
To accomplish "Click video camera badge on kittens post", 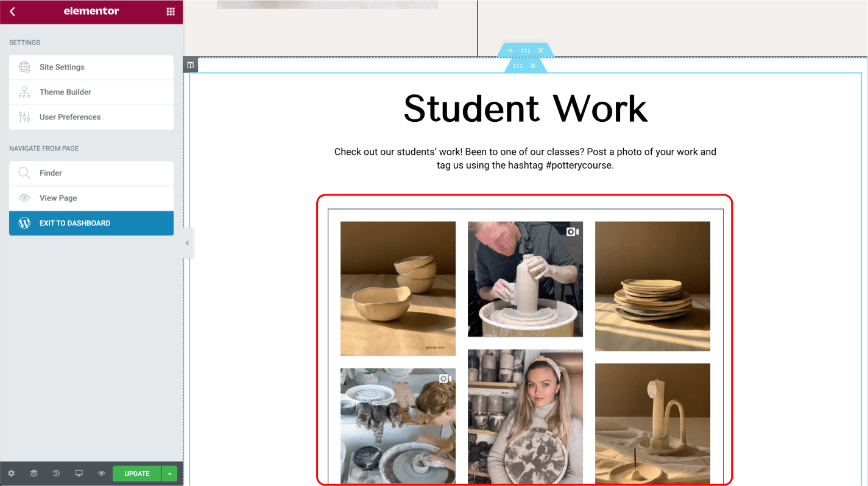I will pyautogui.click(x=445, y=379).
